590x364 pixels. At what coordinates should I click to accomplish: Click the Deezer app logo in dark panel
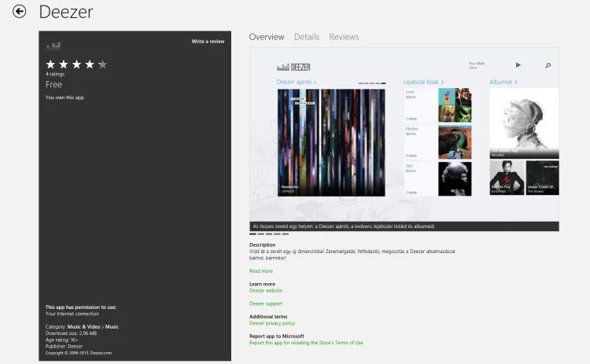click(x=53, y=46)
